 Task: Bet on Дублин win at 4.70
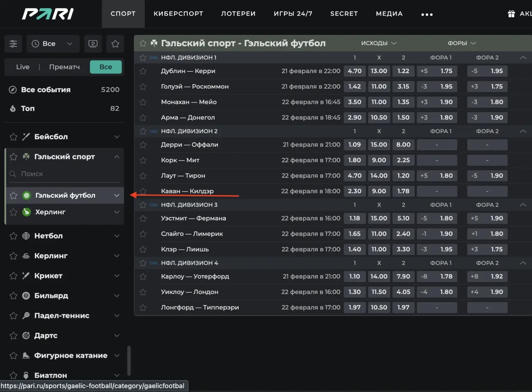(x=355, y=71)
